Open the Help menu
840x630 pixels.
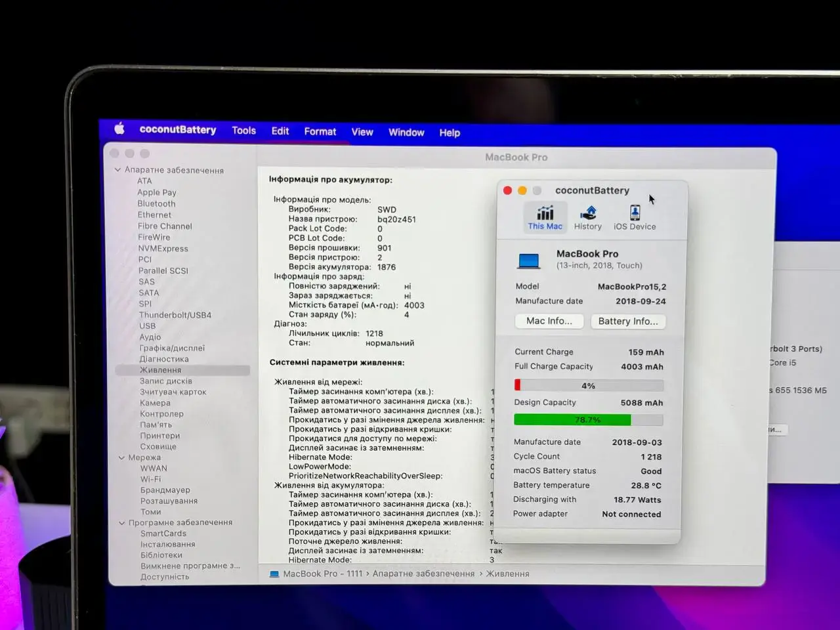tap(450, 133)
